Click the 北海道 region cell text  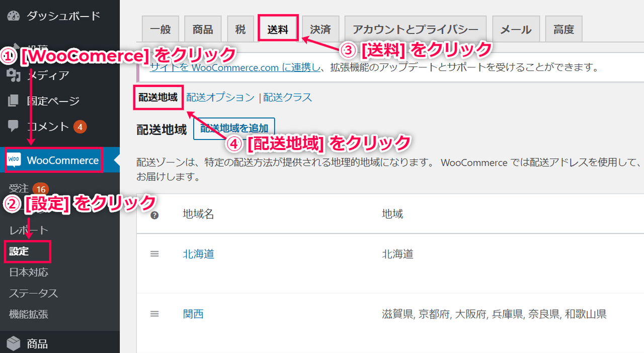tap(398, 254)
